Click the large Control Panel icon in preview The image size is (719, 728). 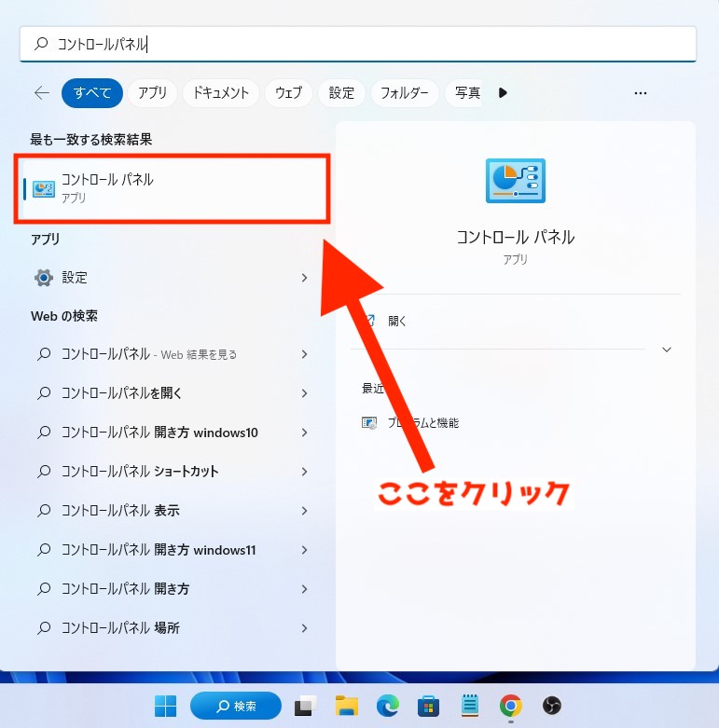point(516,181)
